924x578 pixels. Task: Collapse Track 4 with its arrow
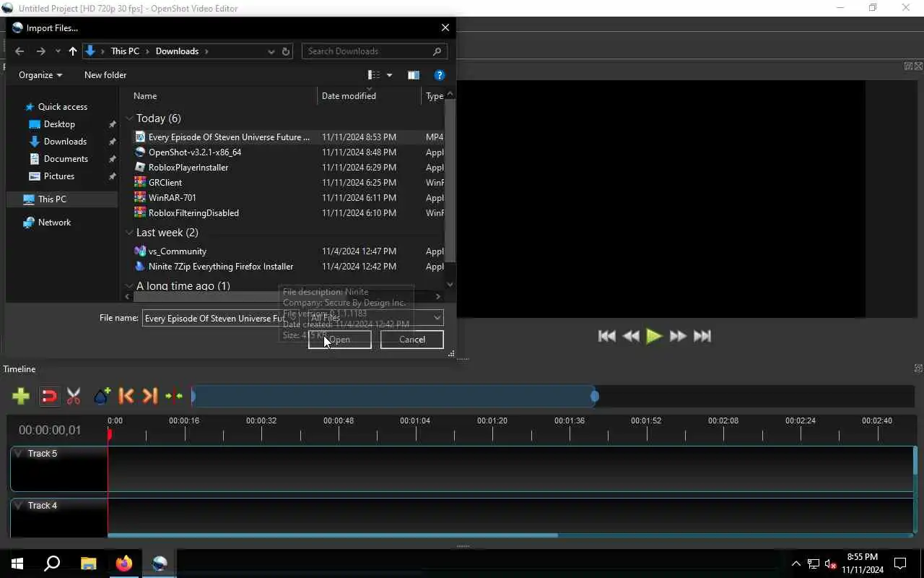19,506
